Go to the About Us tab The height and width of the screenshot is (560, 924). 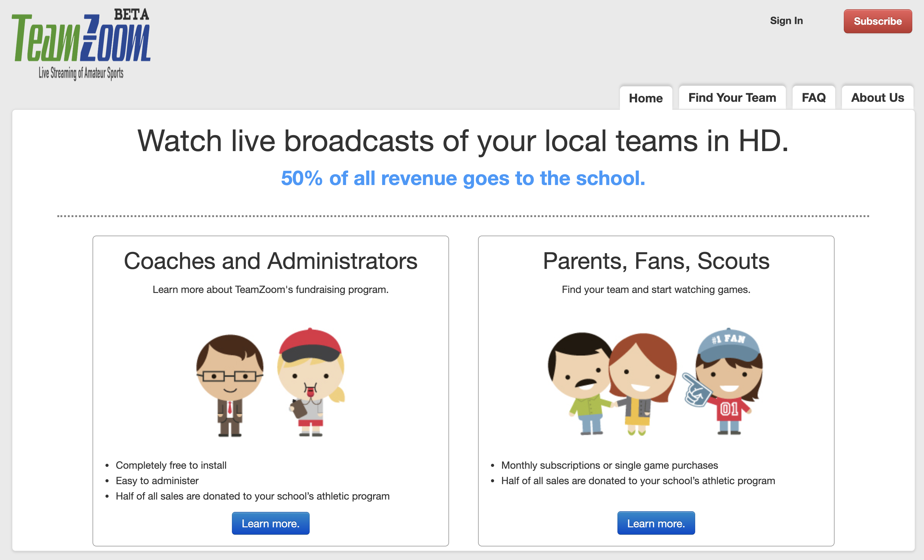point(877,97)
